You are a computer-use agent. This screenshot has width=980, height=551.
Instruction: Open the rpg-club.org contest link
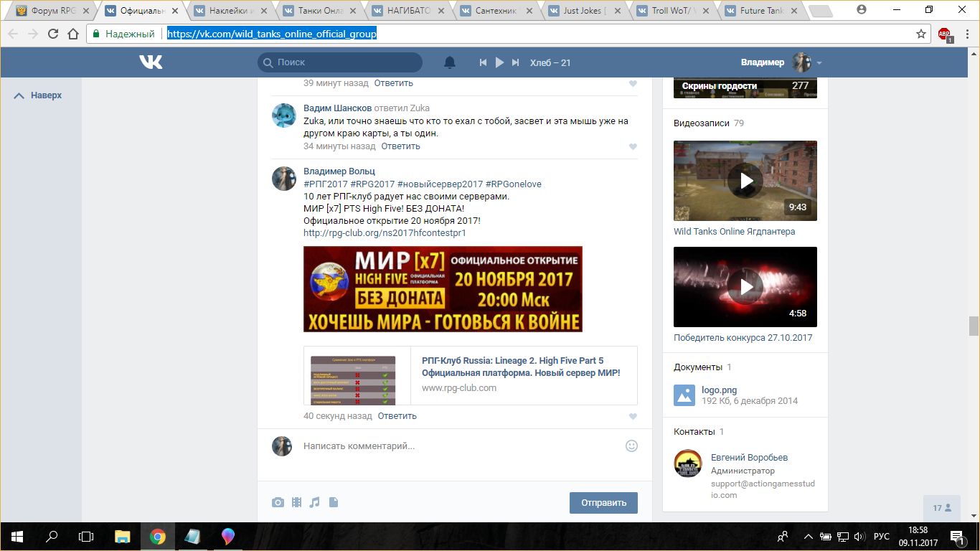(x=385, y=233)
